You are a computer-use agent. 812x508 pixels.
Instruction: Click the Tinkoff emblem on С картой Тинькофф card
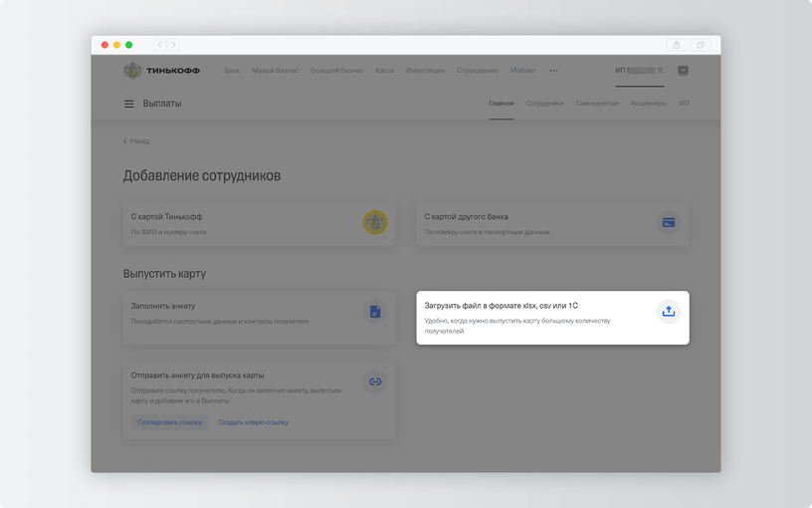375,222
